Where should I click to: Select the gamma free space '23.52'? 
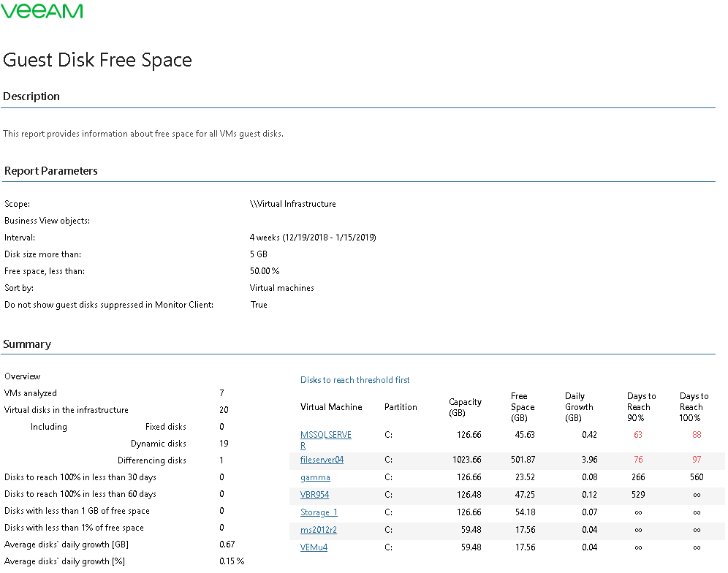pyautogui.click(x=525, y=477)
